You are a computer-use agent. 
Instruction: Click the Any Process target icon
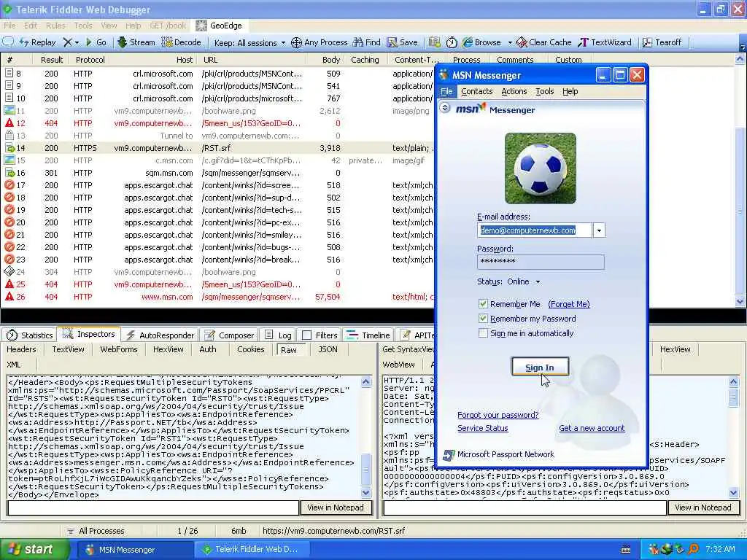coord(296,42)
